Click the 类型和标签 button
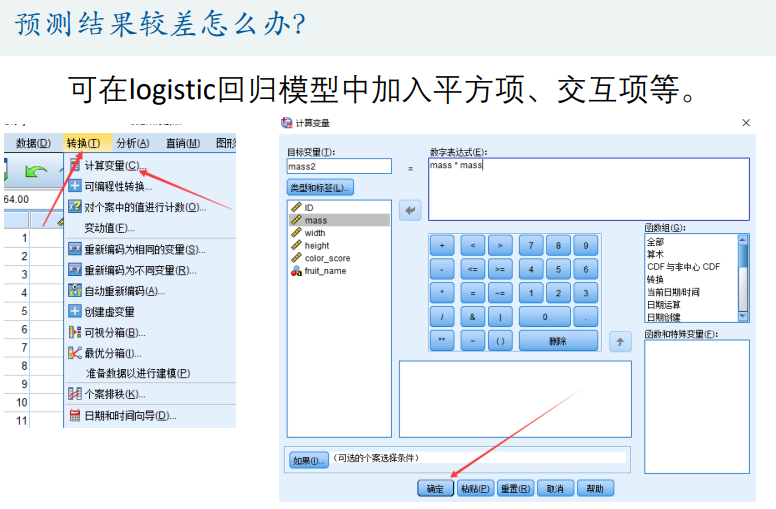 [320, 188]
